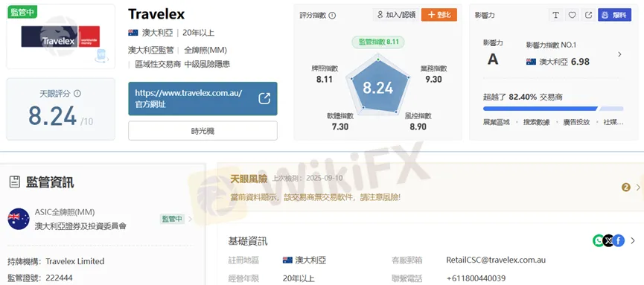This screenshot has height=285, width=644.
Task: Click the Facebook social icon
Action: (x=619, y=240)
